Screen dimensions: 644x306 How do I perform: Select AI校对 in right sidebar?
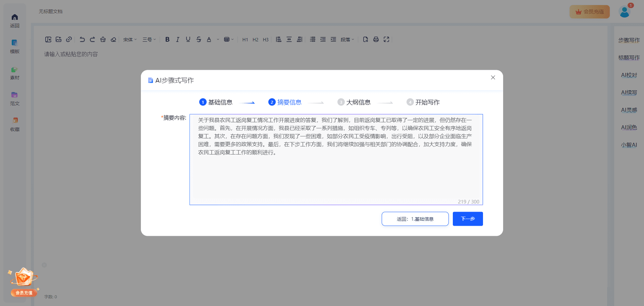(x=629, y=75)
